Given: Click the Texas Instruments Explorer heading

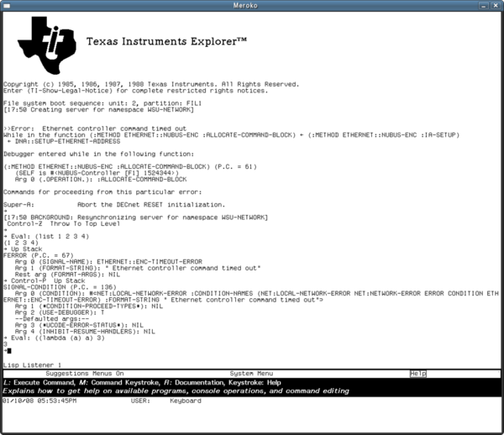Looking at the screenshot, I should (x=166, y=41).
